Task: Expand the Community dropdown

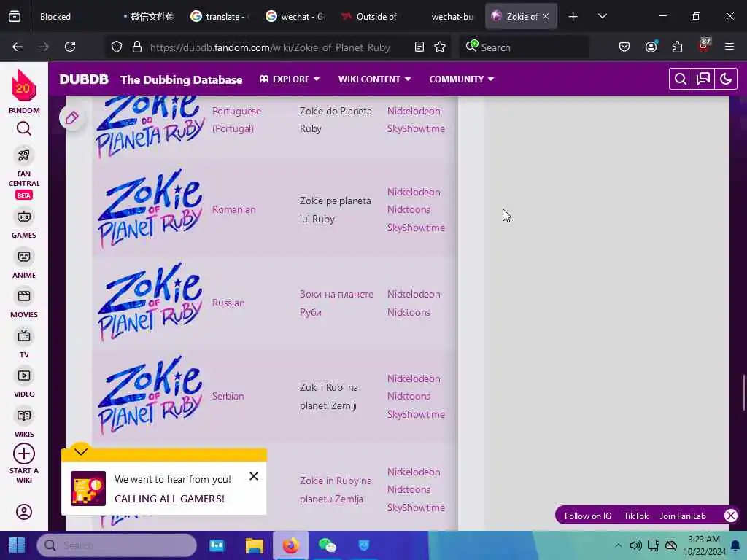Action: coord(461,79)
